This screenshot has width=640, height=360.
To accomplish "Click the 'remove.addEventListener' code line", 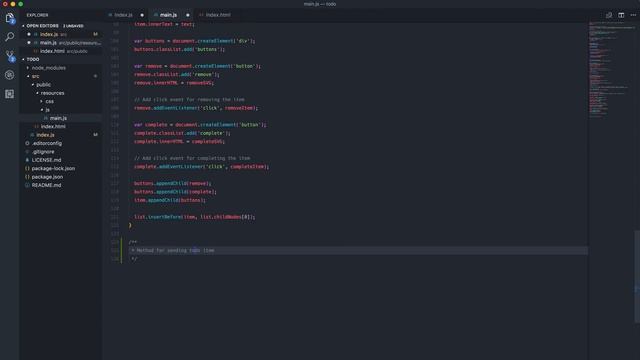I will click(196, 108).
